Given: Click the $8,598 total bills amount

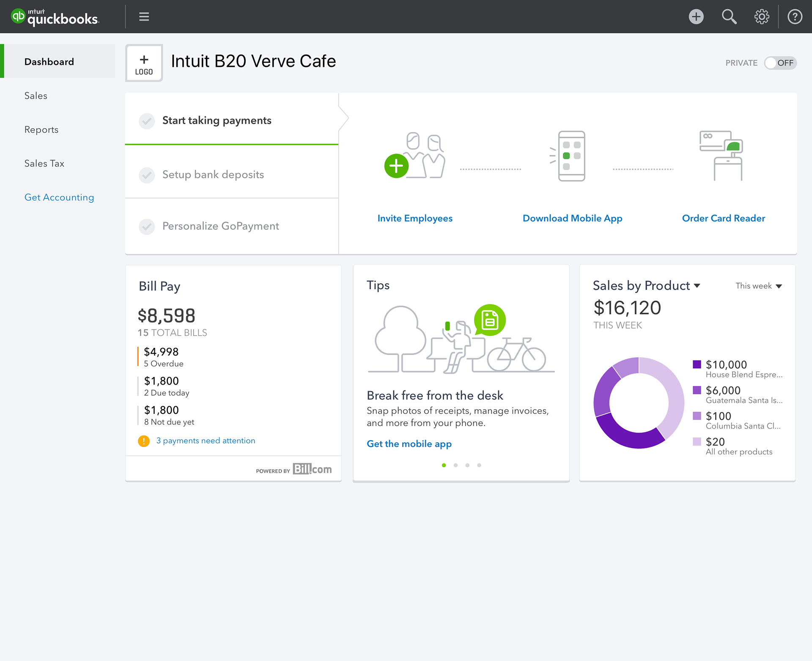Looking at the screenshot, I should click(167, 316).
